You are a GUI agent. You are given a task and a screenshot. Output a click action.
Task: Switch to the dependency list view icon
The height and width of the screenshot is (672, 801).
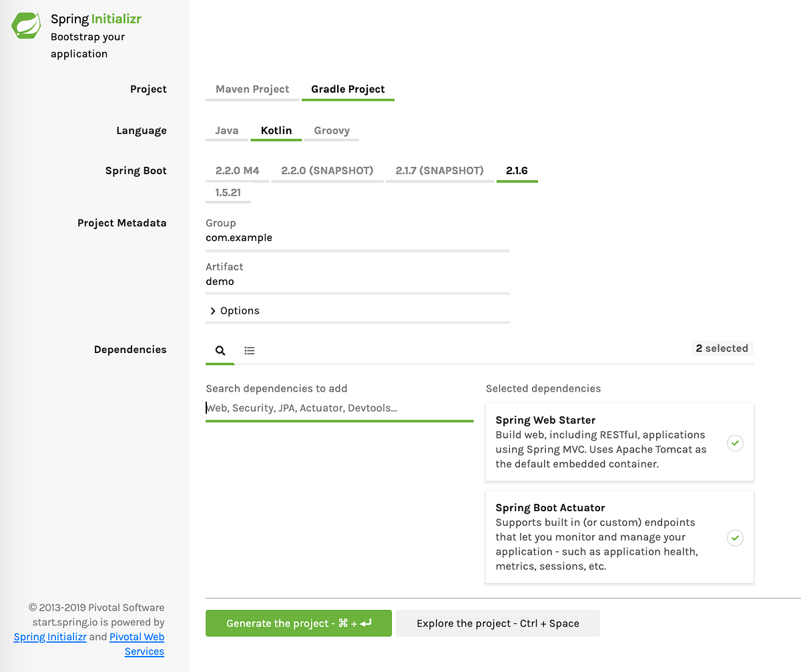click(x=250, y=350)
